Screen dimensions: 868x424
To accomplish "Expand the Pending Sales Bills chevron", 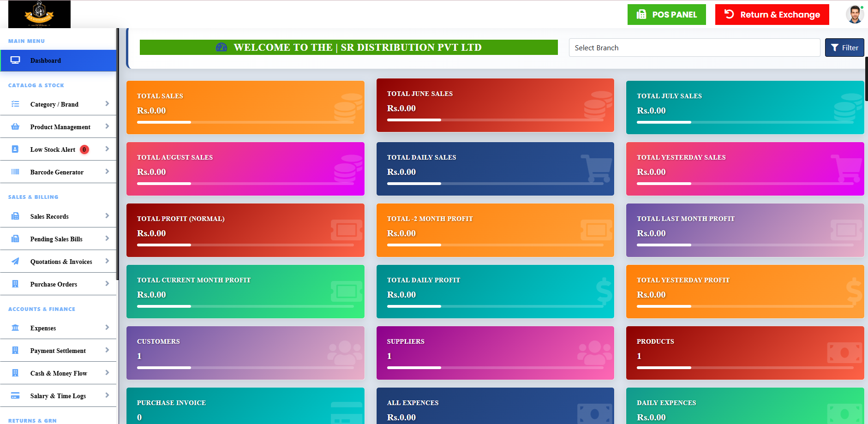I will point(107,239).
